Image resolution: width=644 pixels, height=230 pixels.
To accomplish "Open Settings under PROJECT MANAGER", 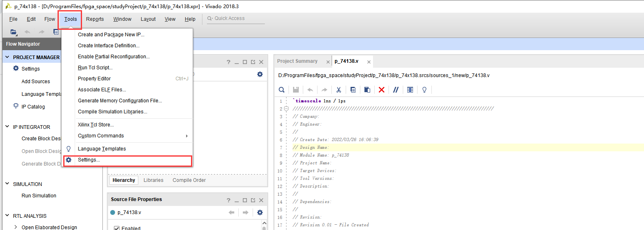I will click(31, 69).
